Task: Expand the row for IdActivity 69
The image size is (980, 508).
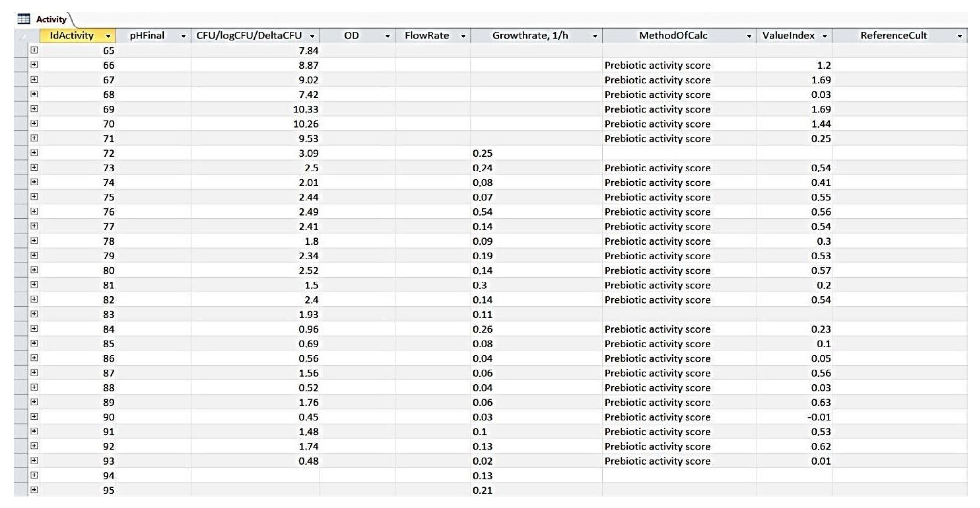Action: [34, 109]
